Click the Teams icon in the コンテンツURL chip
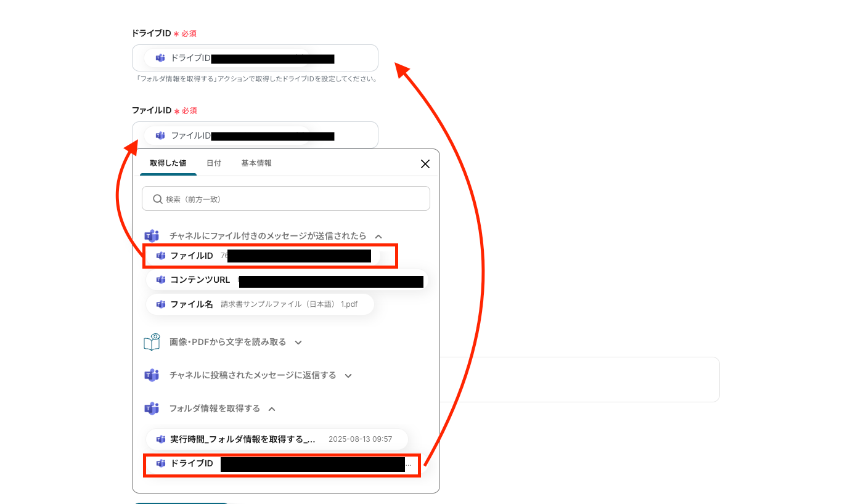858x504 pixels. (161, 280)
